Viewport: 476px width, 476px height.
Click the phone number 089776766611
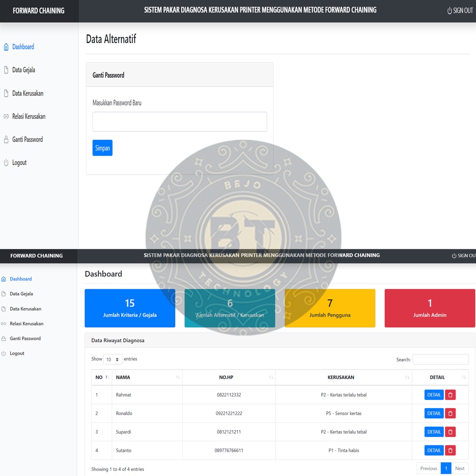229,450
